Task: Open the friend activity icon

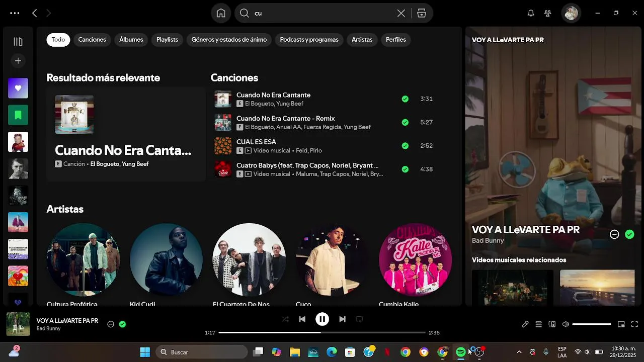Action: 548,13
